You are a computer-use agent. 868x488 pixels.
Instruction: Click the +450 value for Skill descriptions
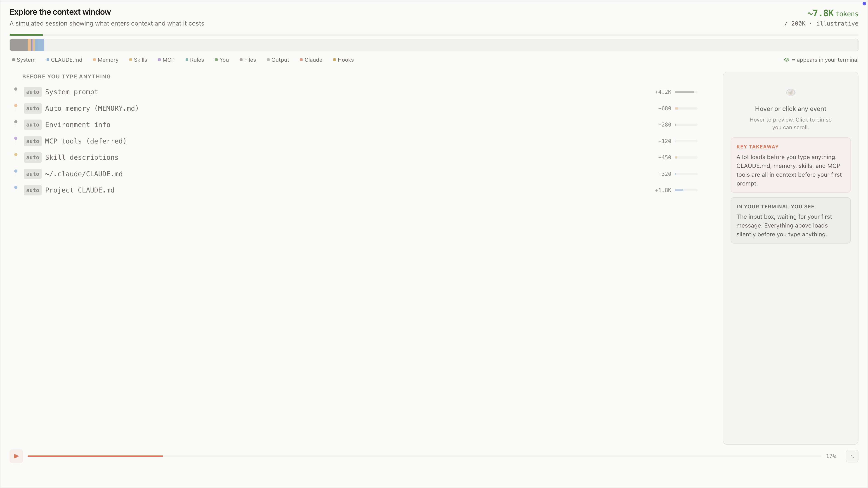point(665,157)
